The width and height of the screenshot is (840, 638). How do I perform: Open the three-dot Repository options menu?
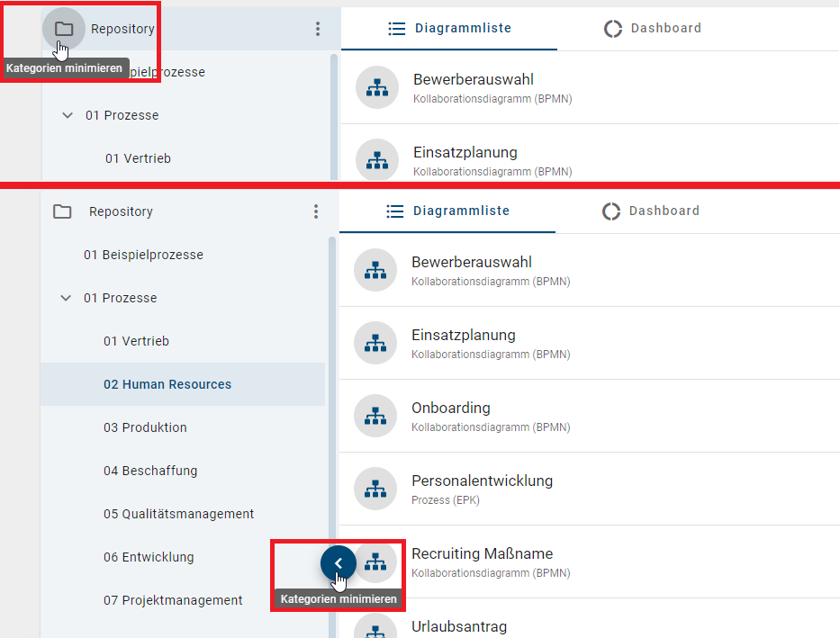point(316,211)
